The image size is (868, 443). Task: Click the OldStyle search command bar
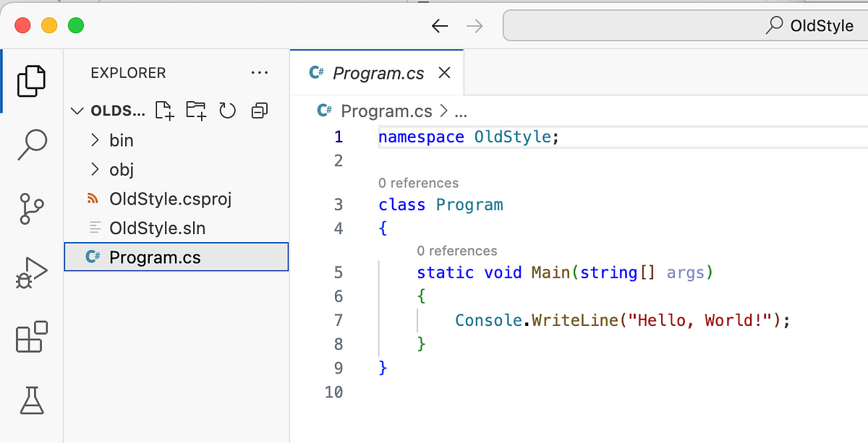pyautogui.click(x=685, y=26)
